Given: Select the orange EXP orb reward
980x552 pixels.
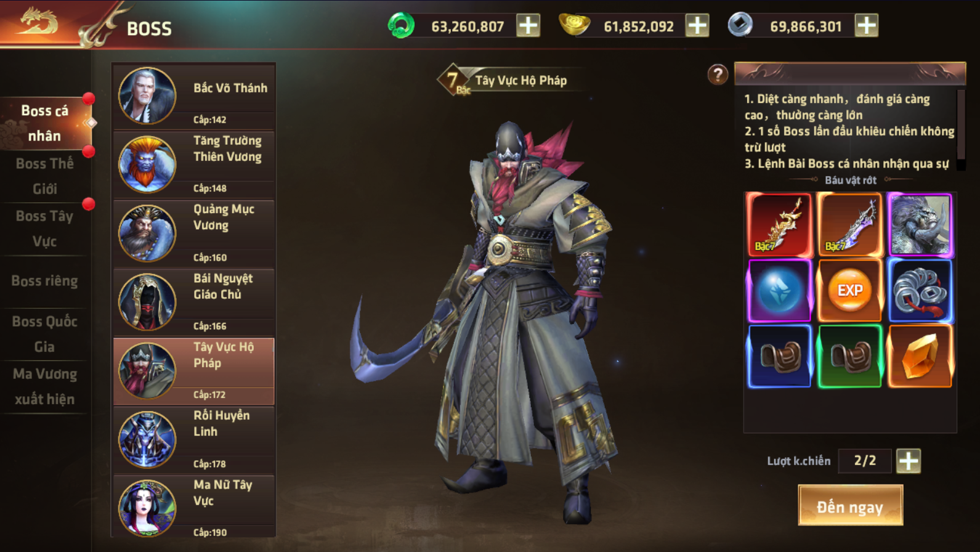Looking at the screenshot, I should 849,290.
